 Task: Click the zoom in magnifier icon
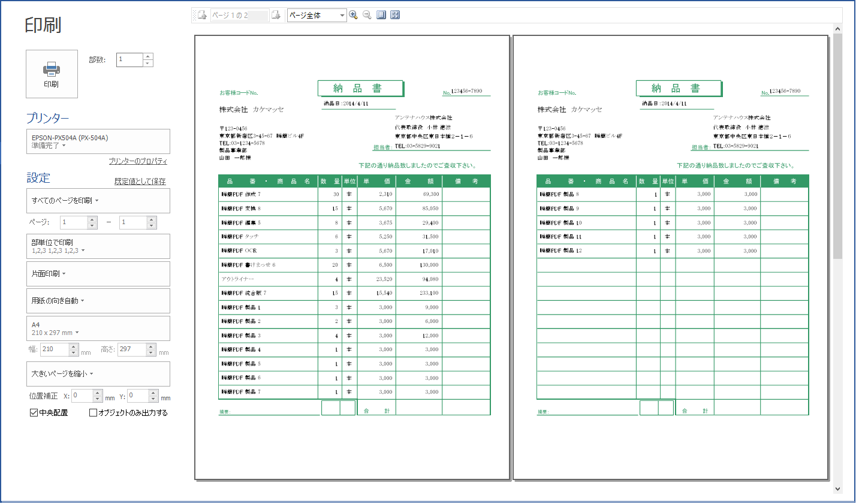(353, 15)
